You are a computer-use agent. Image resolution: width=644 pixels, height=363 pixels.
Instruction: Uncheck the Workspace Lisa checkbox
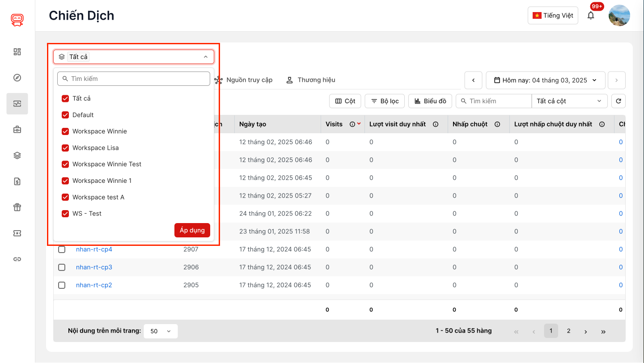click(x=65, y=148)
